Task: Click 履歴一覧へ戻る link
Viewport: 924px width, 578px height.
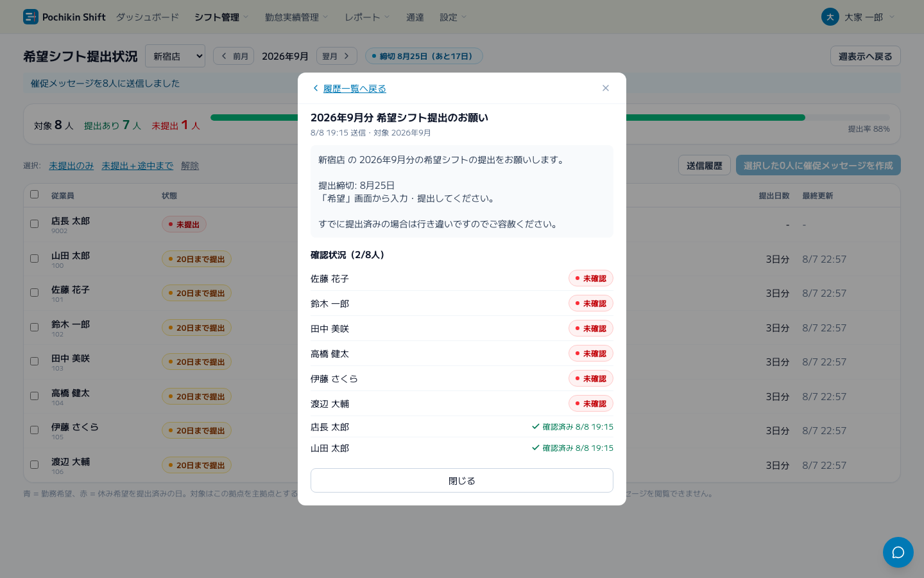Action: tap(355, 89)
